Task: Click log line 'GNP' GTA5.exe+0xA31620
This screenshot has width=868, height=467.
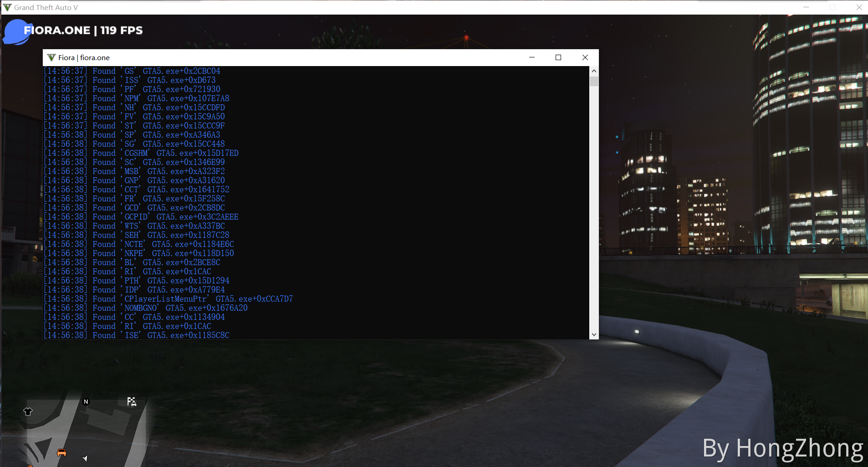Action: point(134,180)
